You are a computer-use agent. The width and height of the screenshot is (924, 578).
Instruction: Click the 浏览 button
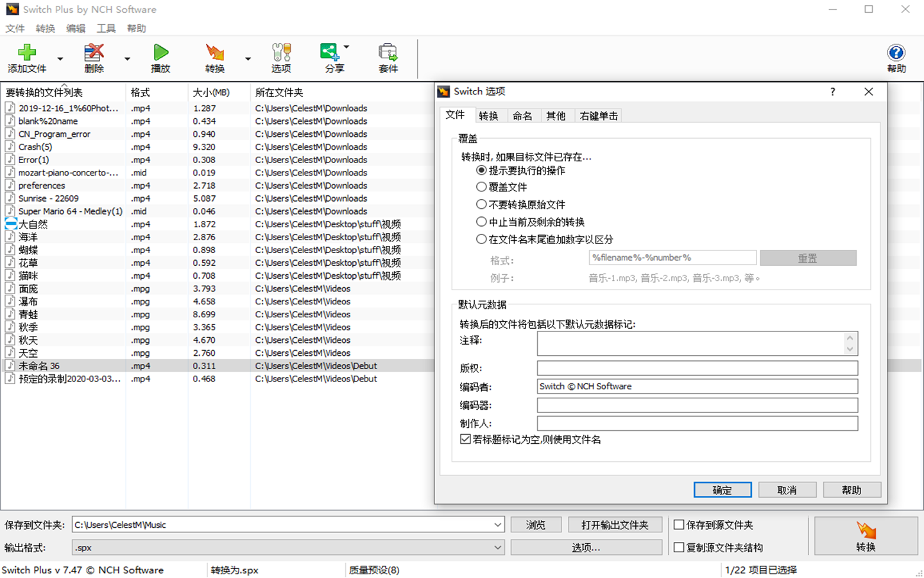[x=536, y=525]
